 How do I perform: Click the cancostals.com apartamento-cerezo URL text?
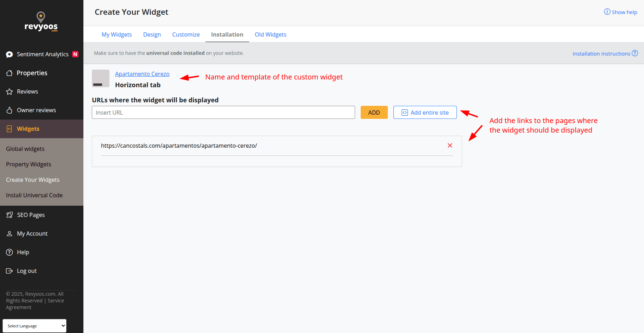[x=179, y=146]
